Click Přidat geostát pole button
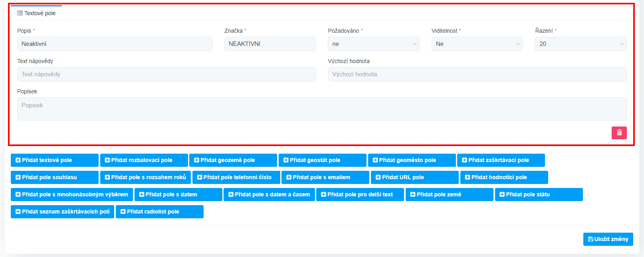The image size is (644, 257). pos(323,160)
